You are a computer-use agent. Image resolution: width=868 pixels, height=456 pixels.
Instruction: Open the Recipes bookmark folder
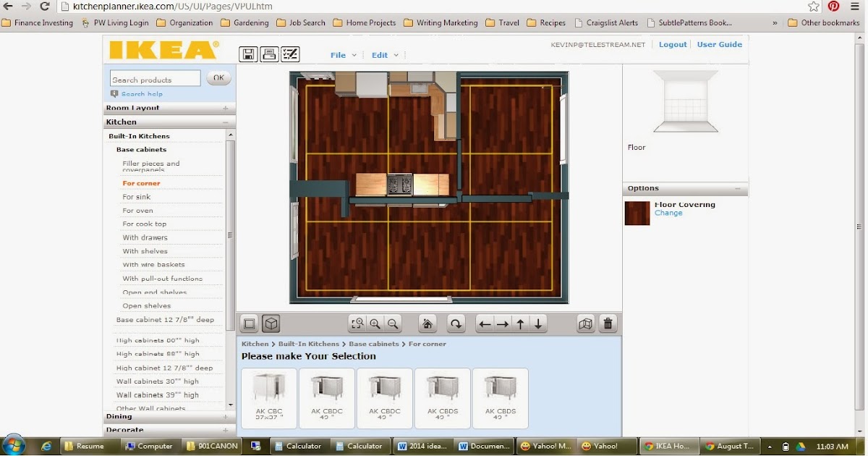click(x=548, y=23)
